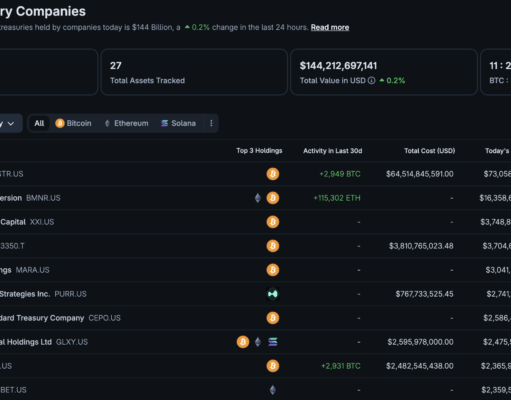Click the 27 Total Assets Tracked card
Viewport: 511px width, 400px height.
194,72
